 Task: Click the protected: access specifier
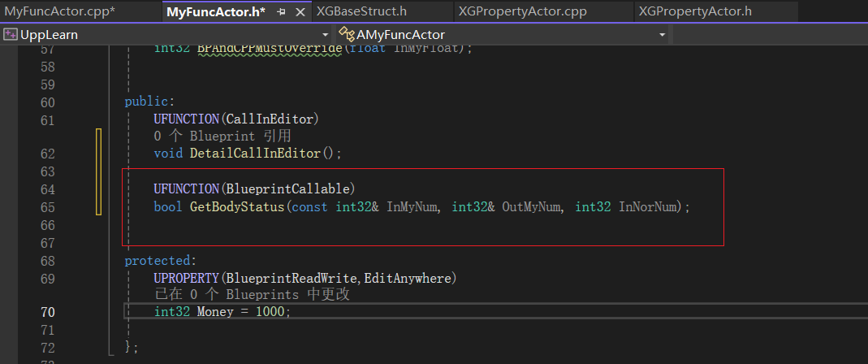(x=160, y=261)
